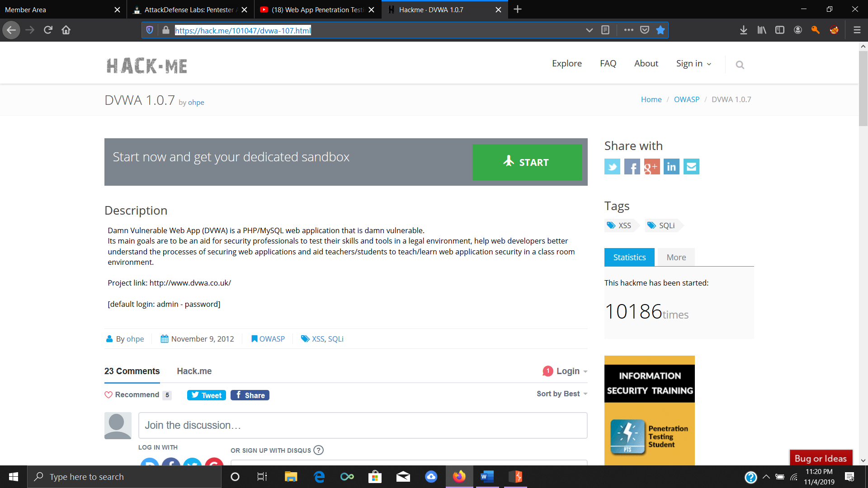868x488 pixels.
Task: Start the dedicated sandbox with START
Action: point(527,162)
